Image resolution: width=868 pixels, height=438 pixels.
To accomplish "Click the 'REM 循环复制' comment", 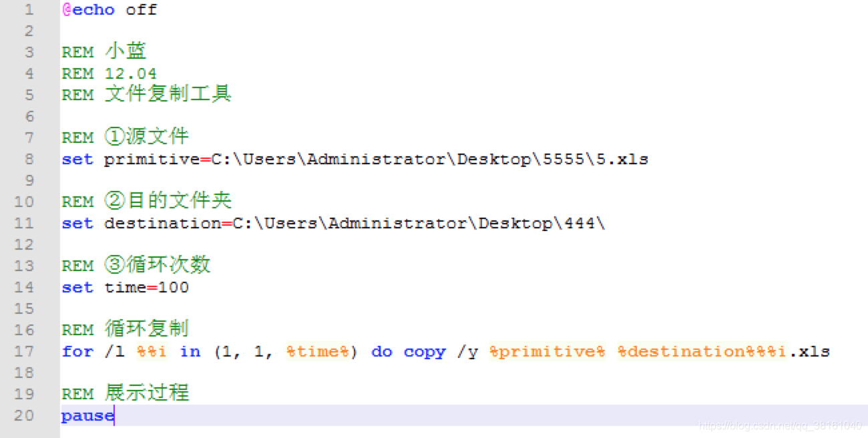I will 126,330.
